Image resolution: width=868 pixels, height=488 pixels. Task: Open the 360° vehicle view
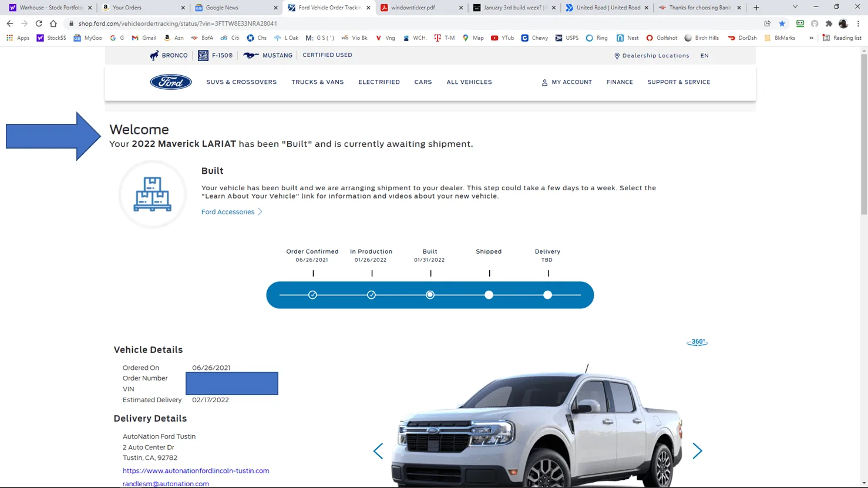point(697,342)
